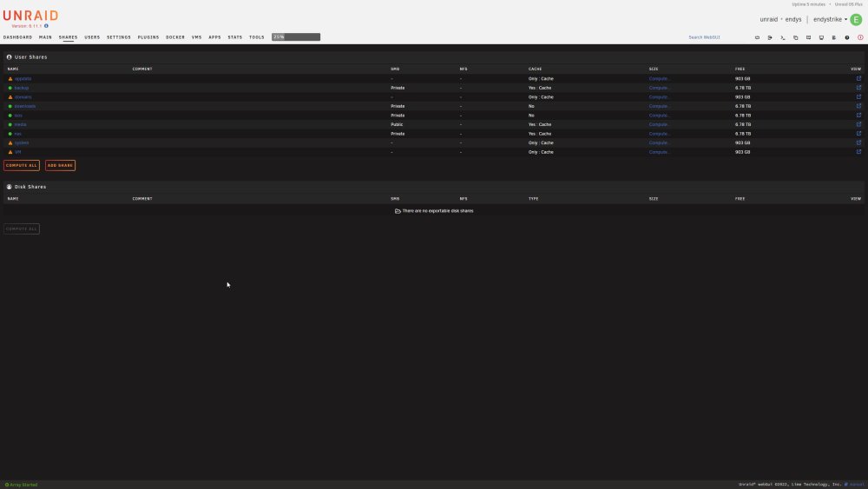Open the terminal icon in the top toolbar
Viewport: 868px width, 489px height.
(783, 37)
